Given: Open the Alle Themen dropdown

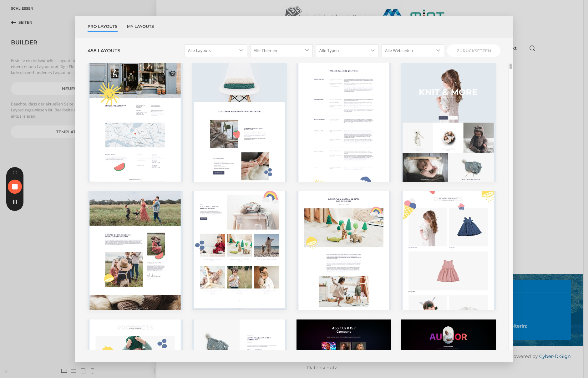Looking at the screenshot, I should click(281, 51).
